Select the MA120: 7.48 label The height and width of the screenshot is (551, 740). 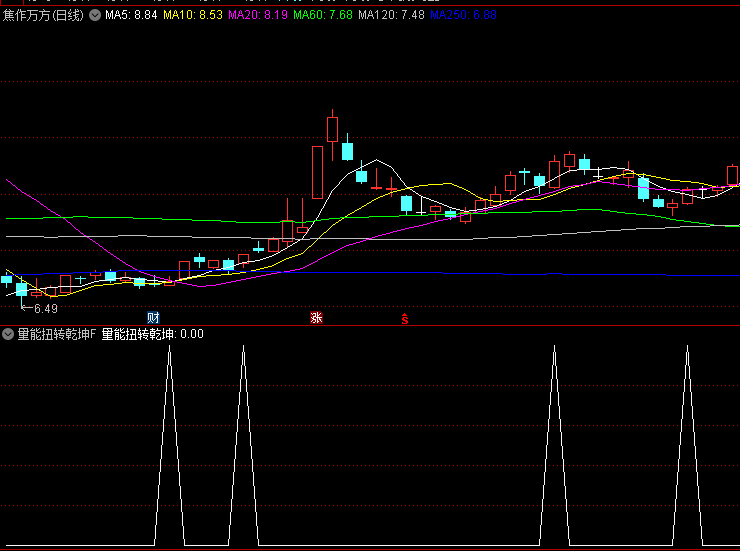pos(391,16)
